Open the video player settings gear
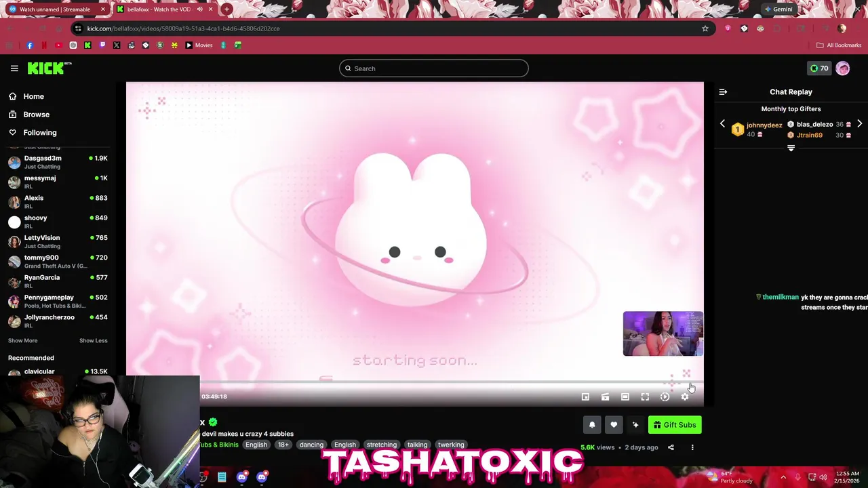Screen dimensions: 868x488 point(685,397)
